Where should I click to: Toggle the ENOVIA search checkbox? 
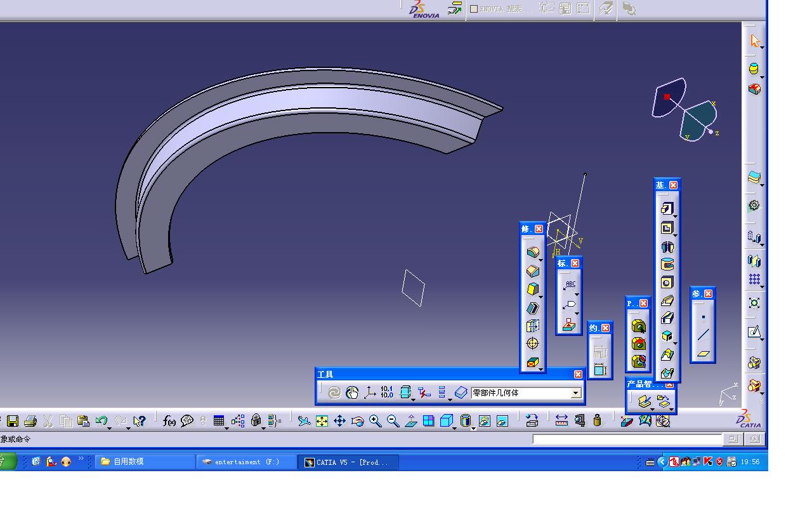point(474,9)
